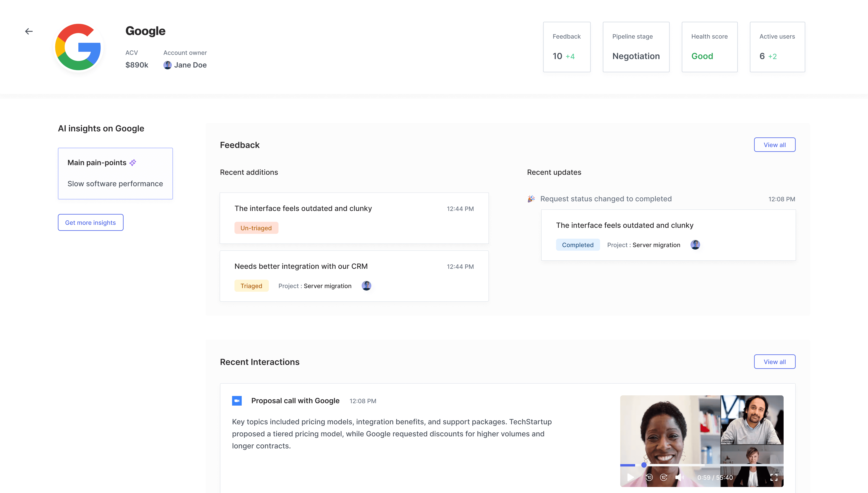Image resolution: width=868 pixels, height=493 pixels.
Task: Open the Main pain-points insight card
Action: click(x=116, y=173)
